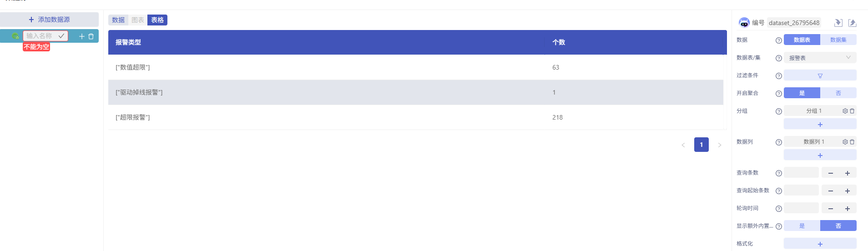Delete 数据列 1 with its trash icon
868x251 pixels.
click(x=852, y=142)
